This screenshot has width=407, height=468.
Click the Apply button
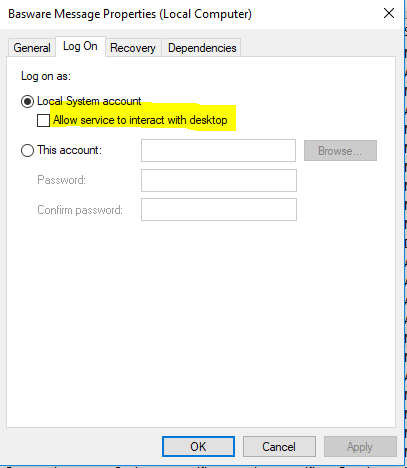click(x=360, y=446)
